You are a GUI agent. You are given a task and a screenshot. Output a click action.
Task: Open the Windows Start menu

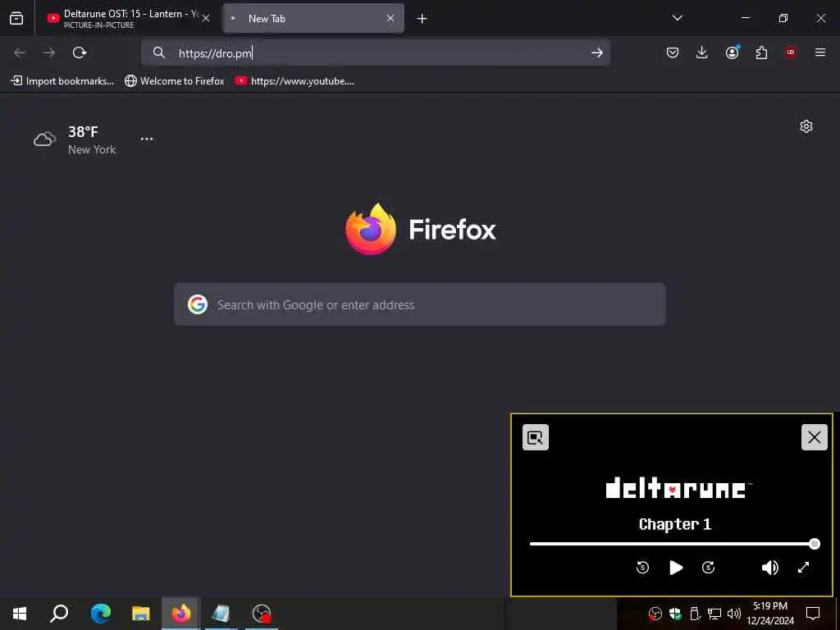(20, 614)
